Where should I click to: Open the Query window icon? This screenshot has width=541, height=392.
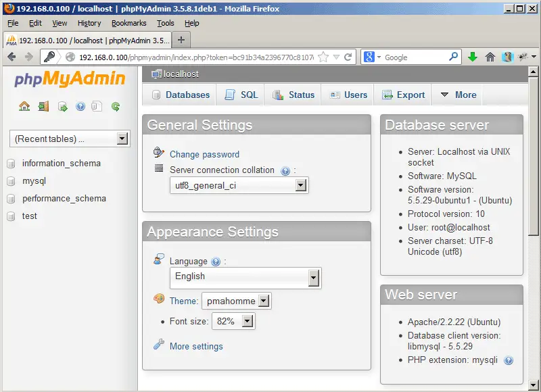point(62,106)
